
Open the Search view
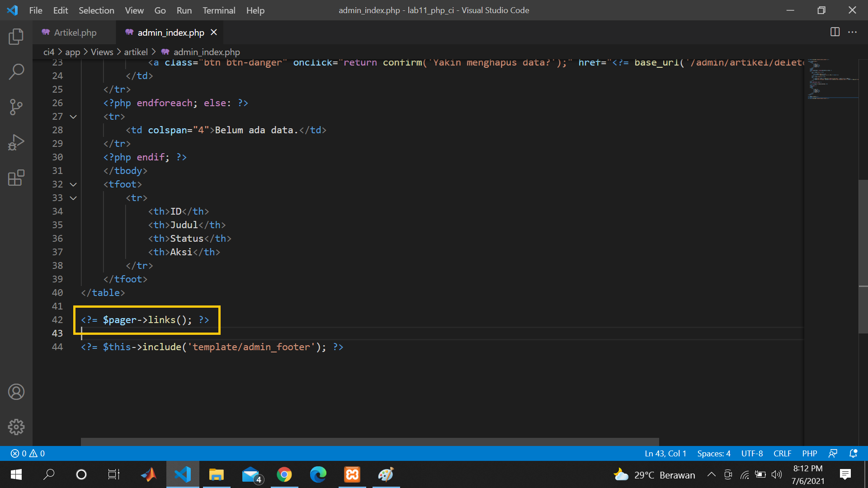(x=16, y=71)
